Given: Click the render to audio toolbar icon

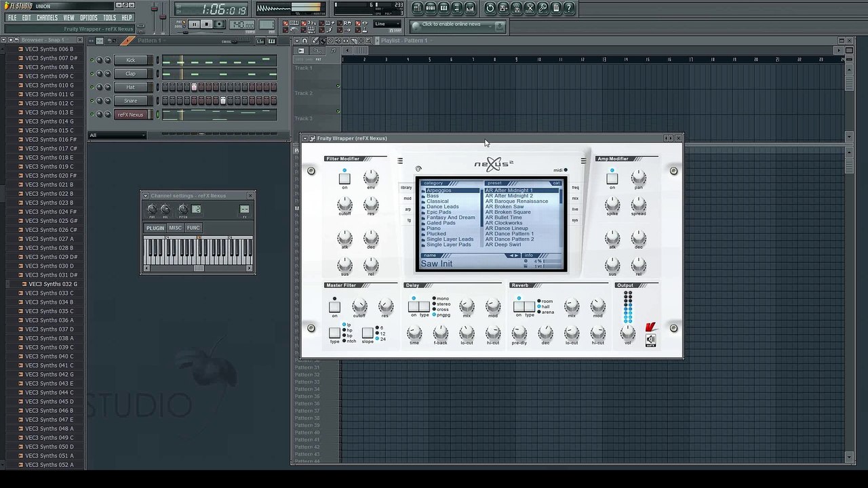Looking at the screenshot, I should tap(517, 8).
